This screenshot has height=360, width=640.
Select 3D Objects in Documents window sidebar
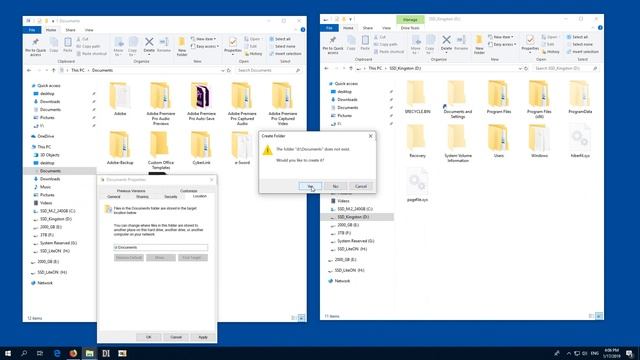(49, 155)
